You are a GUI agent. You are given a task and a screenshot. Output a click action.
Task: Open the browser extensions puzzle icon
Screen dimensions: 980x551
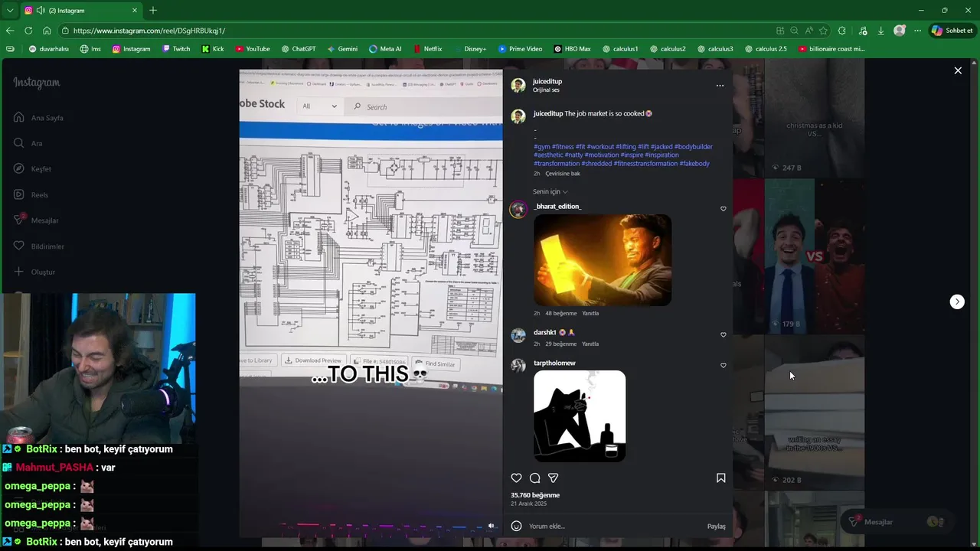[x=842, y=31]
